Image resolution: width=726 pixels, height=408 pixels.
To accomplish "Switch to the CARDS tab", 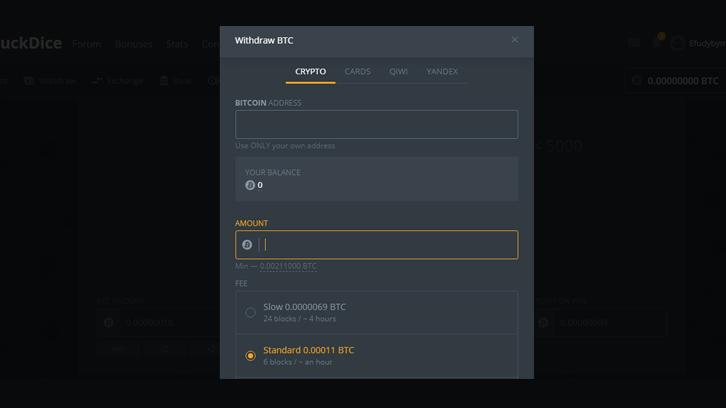I will [x=357, y=71].
